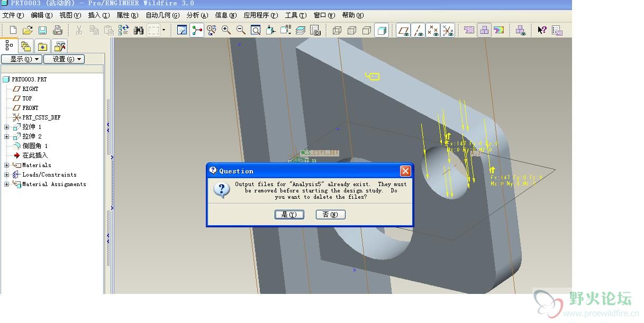Viewport: 644px width, 323px height.
Task: Click the Reorient view icon
Action: click(x=271, y=31)
